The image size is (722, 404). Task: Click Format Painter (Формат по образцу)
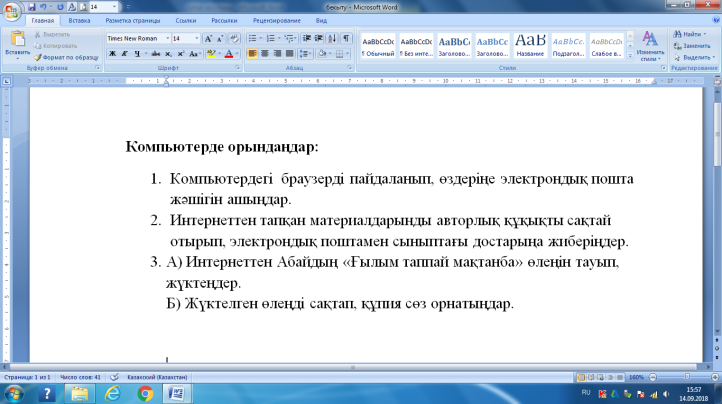coord(66,58)
